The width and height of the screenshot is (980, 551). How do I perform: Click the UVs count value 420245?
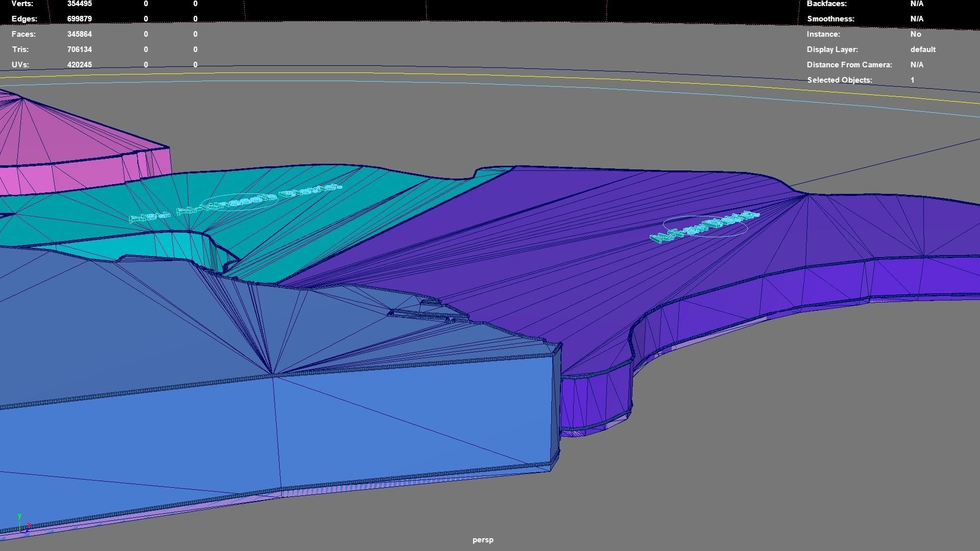tap(79, 65)
